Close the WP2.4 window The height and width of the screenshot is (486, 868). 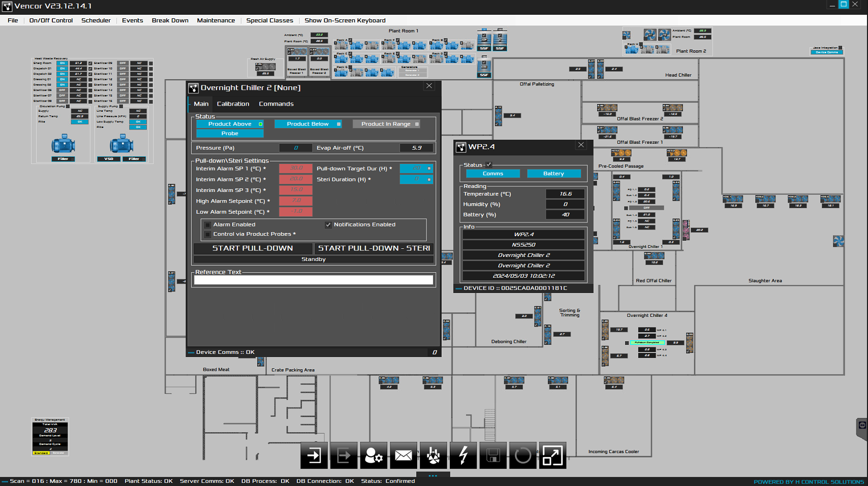tap(581, 145)
